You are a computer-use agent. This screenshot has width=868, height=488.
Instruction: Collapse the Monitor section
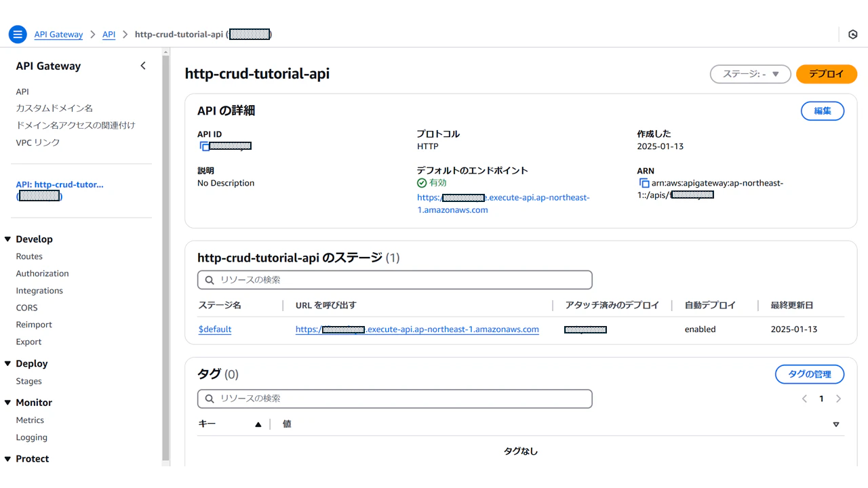(x=8, y=403)
